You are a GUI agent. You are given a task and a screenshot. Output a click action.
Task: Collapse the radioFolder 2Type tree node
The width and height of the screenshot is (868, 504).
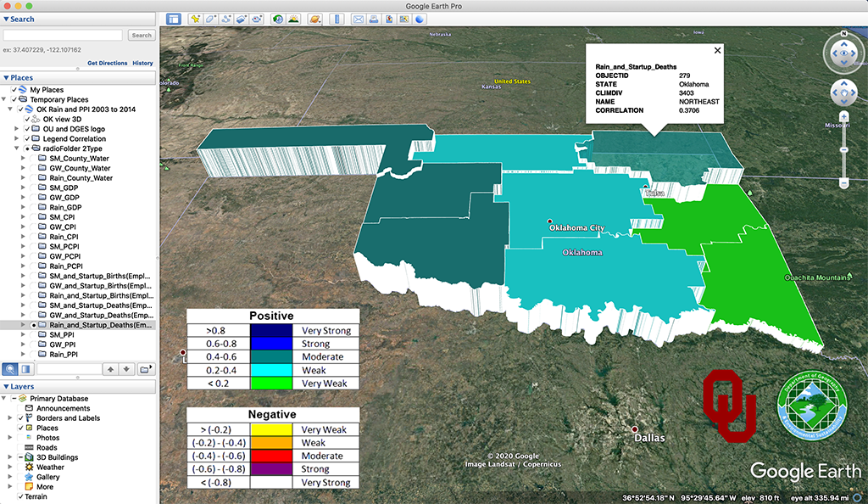click(x=17, y=148)
